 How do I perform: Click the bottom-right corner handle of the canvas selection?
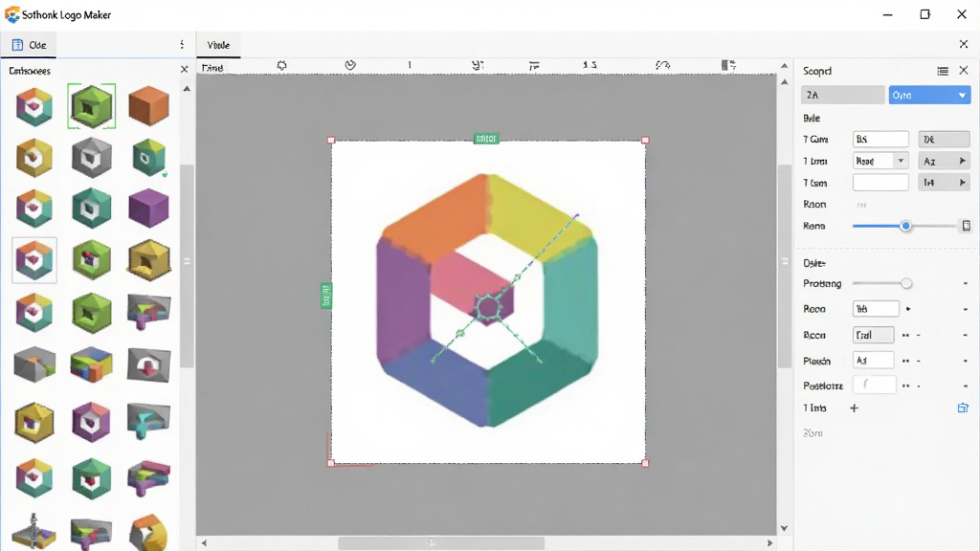pyautogui.click(x=645, y=463)
